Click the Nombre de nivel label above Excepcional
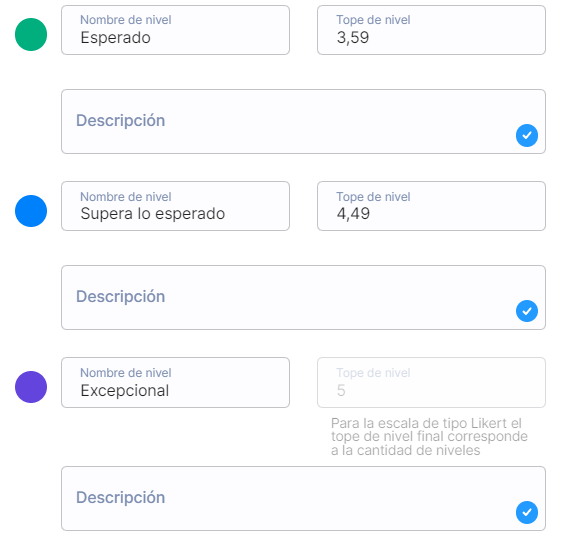This screenshot has height=545, width=561. 126,373
